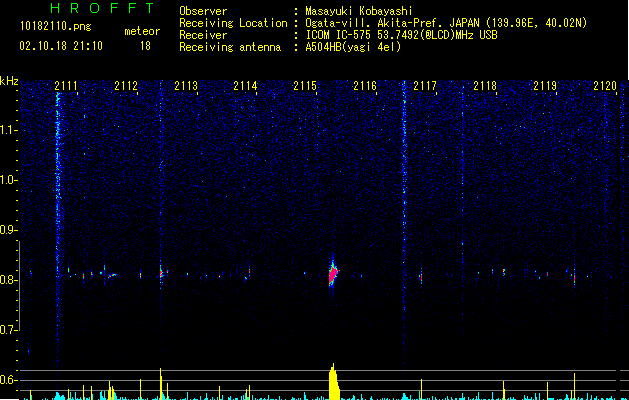The height and width of the screenshot is (400, 629).
Task: Click the tall yellow power peak below 2115
Action: 334,382
